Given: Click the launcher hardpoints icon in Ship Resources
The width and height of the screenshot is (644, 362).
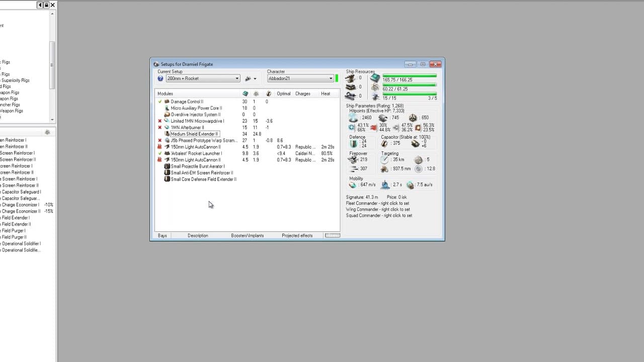Looking at the screenshot, I should click(351, 87).
